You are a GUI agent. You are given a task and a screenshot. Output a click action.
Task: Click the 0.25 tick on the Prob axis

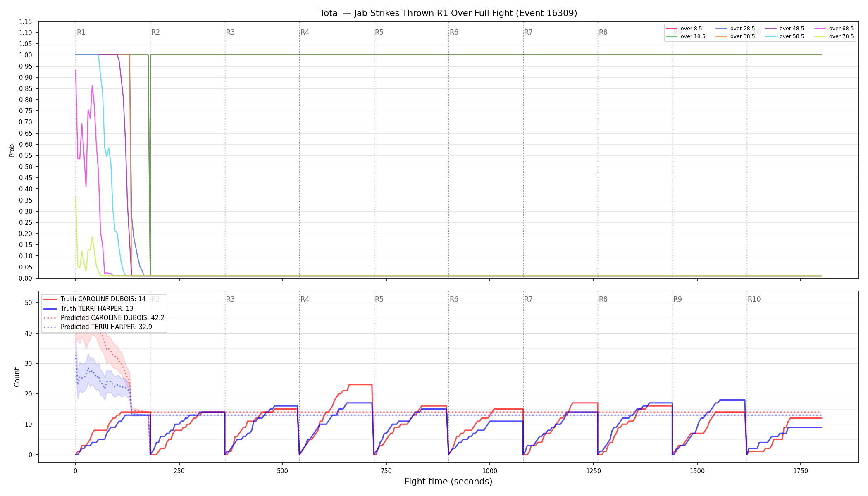[26, 223]
